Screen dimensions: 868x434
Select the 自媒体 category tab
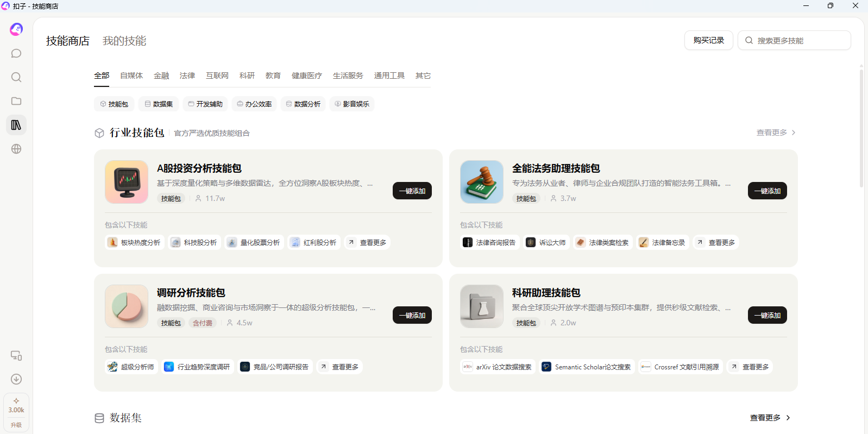[x=131, y=76]
